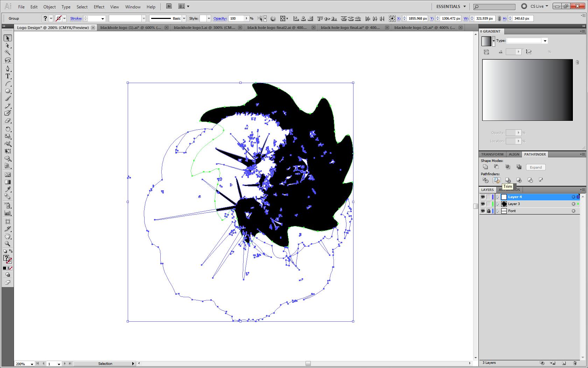Screen dimensions: 588x368
Task: Open the Effect menu
Action: coord(99,7)
